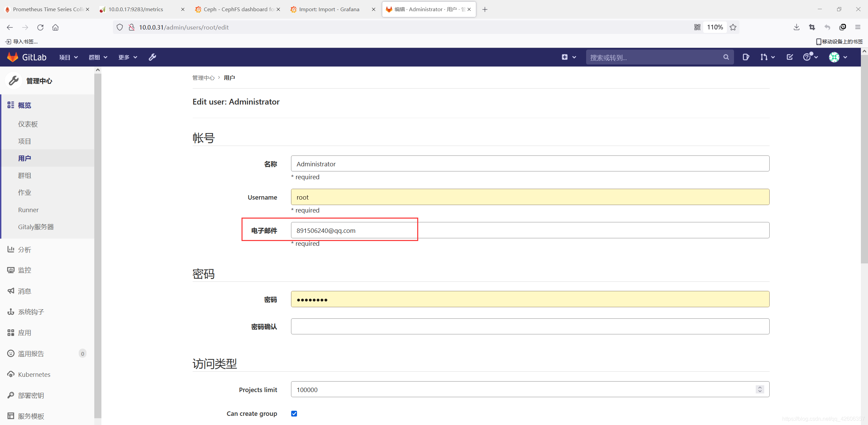Select Kubernetes in the admin sidebar

coord(34,374)
